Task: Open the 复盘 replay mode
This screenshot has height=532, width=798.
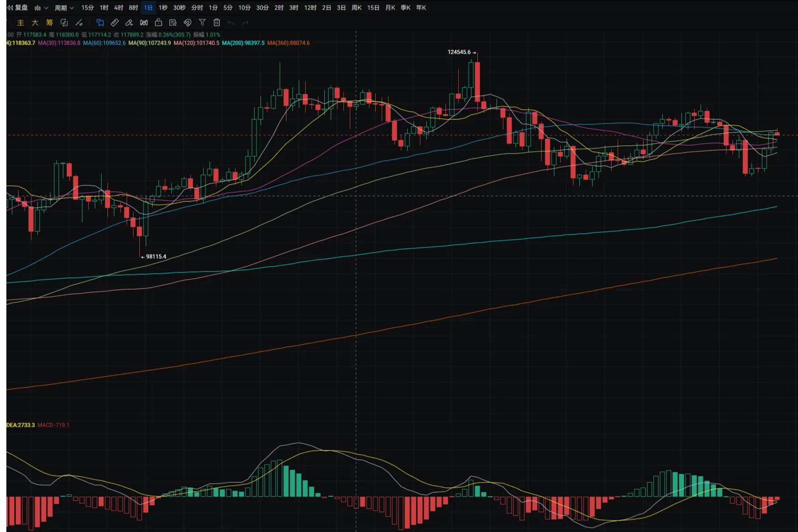Action: [18, 8]
